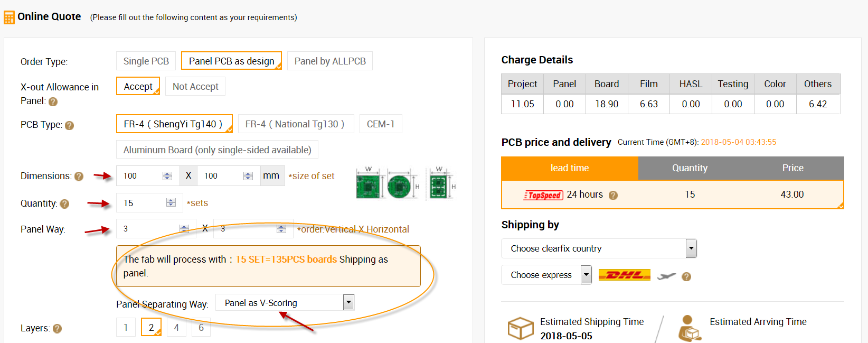
Task: Click the Quantity help question mark
Action: click(64, 203)
